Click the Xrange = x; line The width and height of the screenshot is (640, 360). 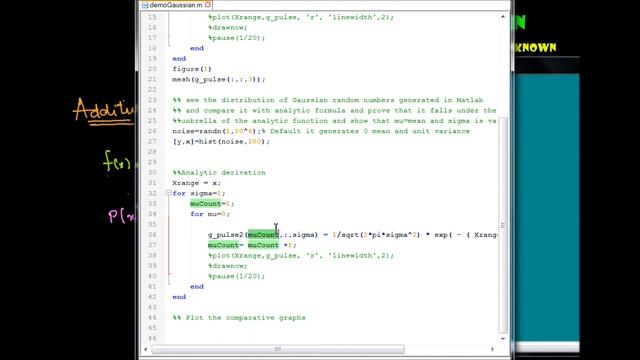[196, 183]
